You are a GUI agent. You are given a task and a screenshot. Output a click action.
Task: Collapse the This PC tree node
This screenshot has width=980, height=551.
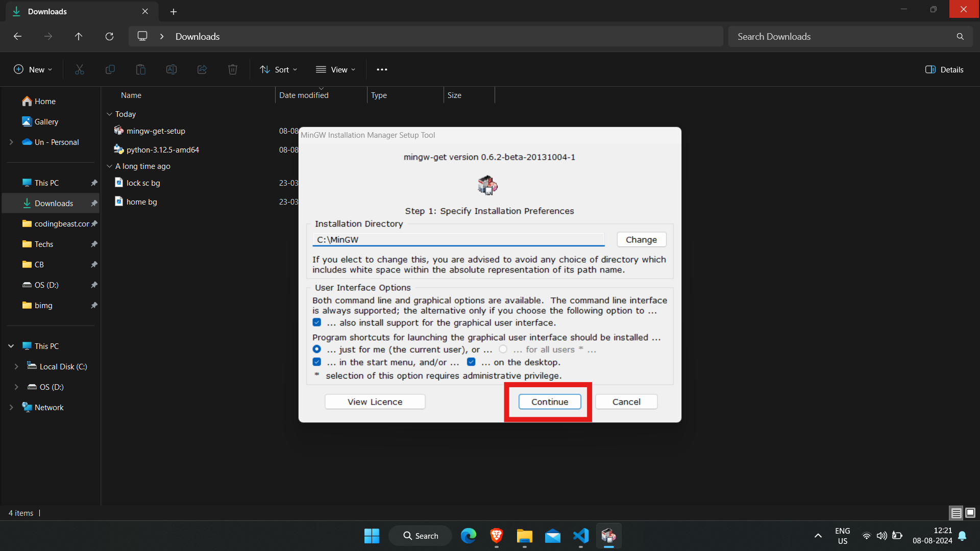tap(11, 346)
